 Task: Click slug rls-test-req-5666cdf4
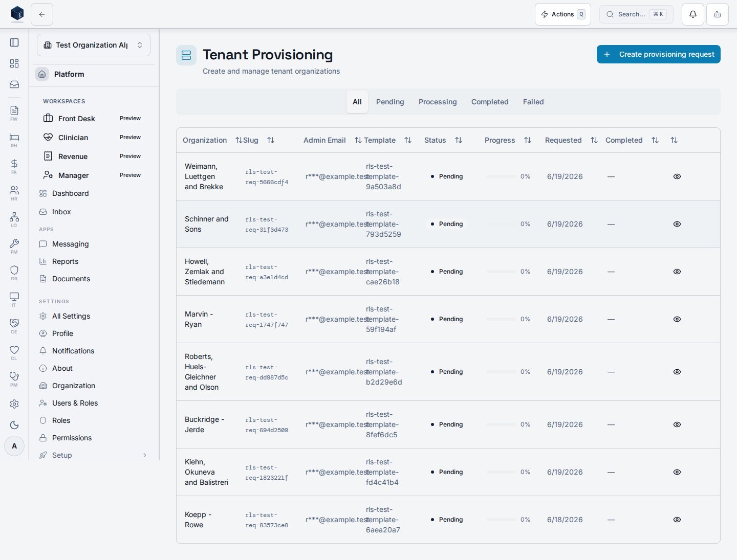pyautogui.click(x=267, y=177)
